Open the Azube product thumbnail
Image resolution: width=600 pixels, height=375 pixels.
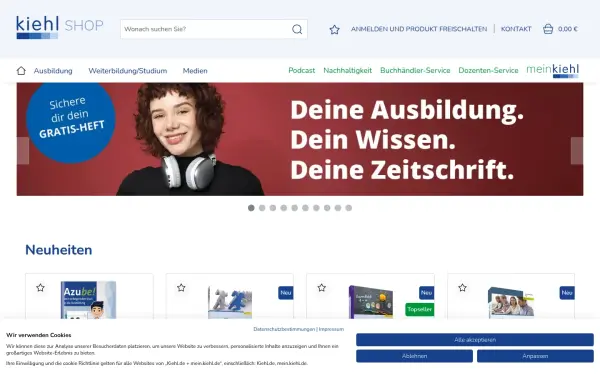coord(88,300)
